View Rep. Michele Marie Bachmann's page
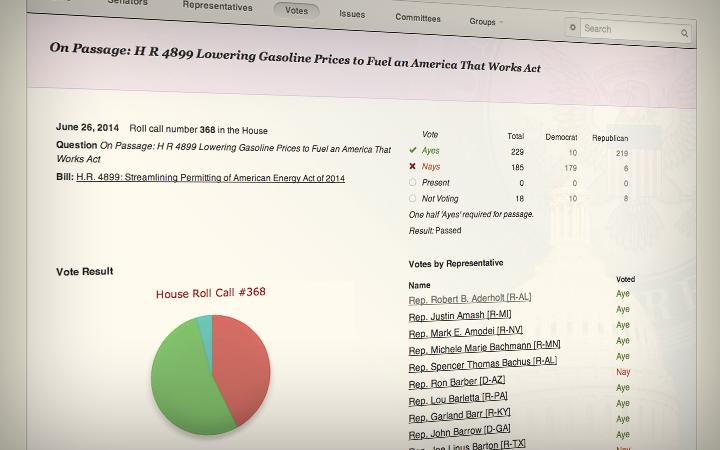Image resolution: width=720 pixels, height=450 pixels. (x=481, y=345)
